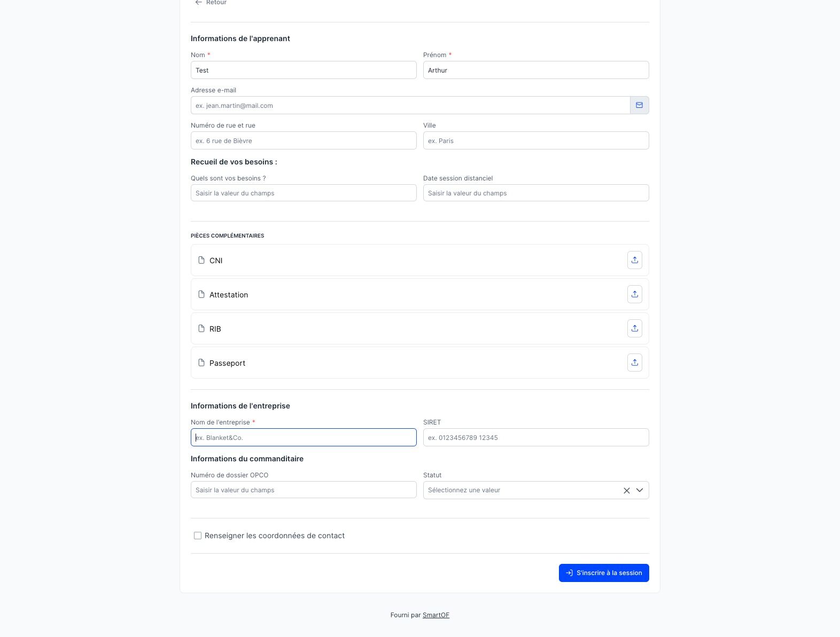Upload the Passeport document
840x637 pixels.
(x=634, y=363)
